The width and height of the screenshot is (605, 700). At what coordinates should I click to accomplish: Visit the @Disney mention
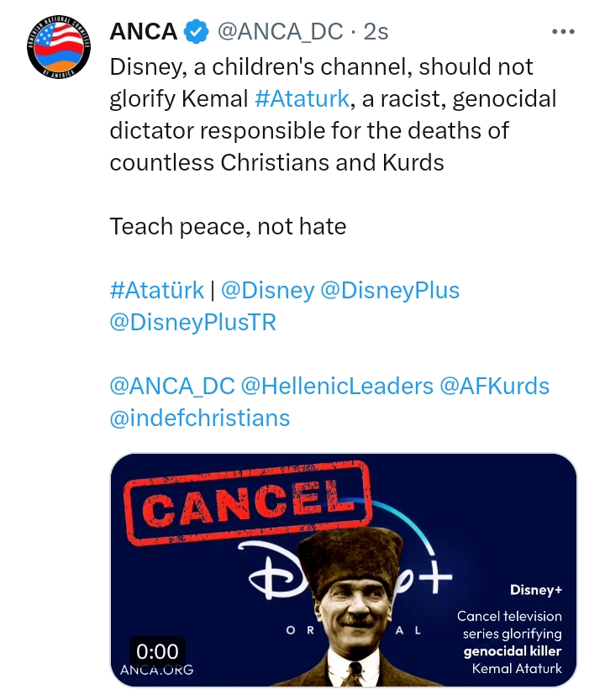(x=267, y=290)
